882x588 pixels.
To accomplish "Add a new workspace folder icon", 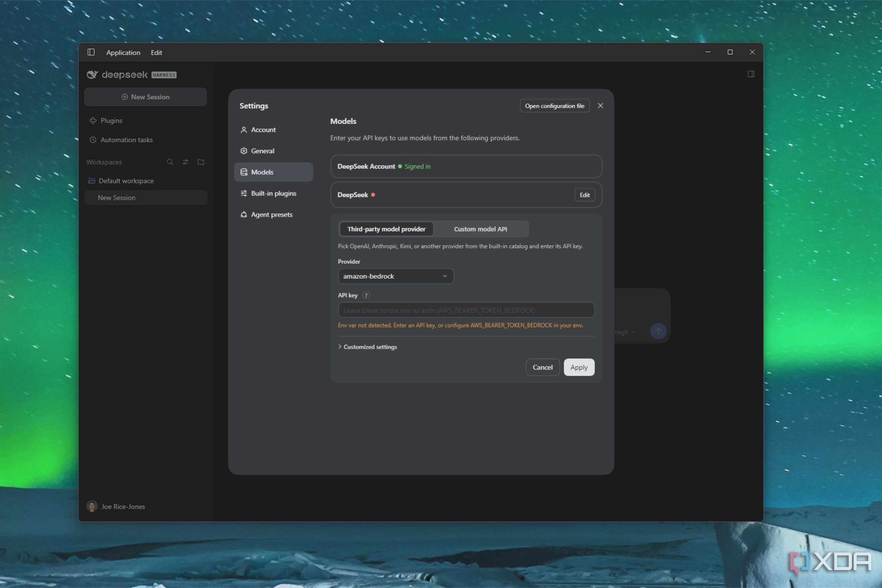I will (x=201, y=162).
